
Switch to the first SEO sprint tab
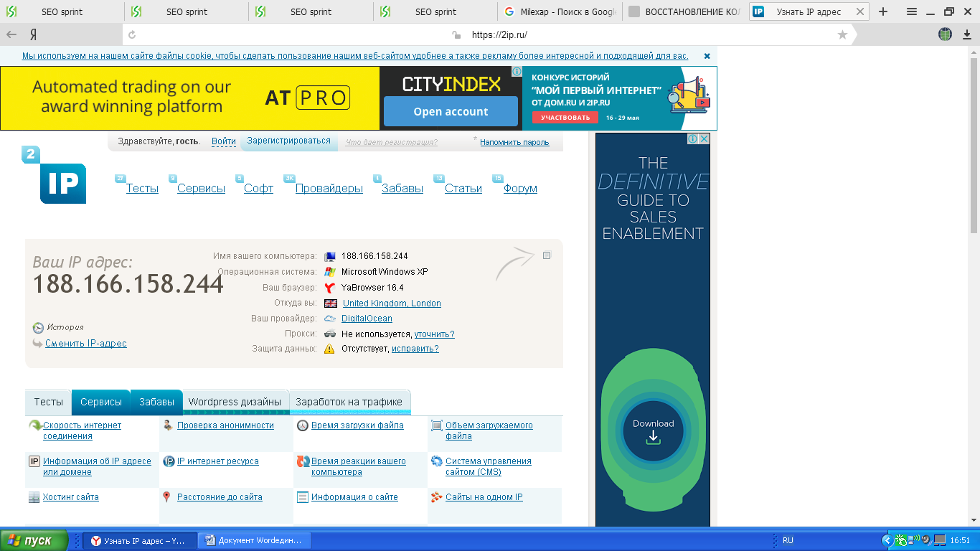[62, 11]
